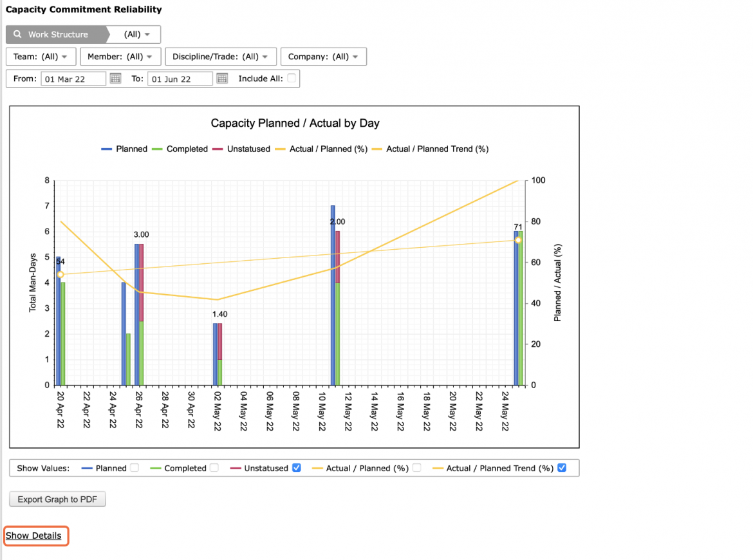Viewport: 753px width, 560px height.
Task: Check the Planned show values checkbox
Action: 135,468
